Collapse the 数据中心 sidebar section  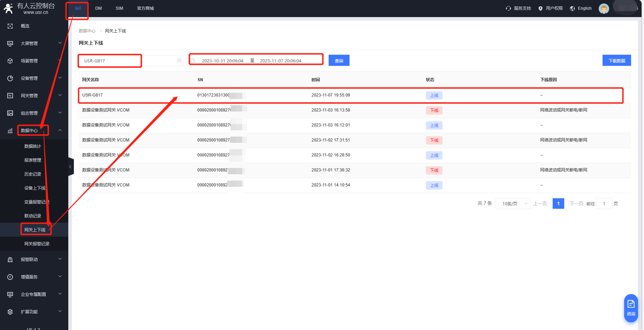(60, 130)
